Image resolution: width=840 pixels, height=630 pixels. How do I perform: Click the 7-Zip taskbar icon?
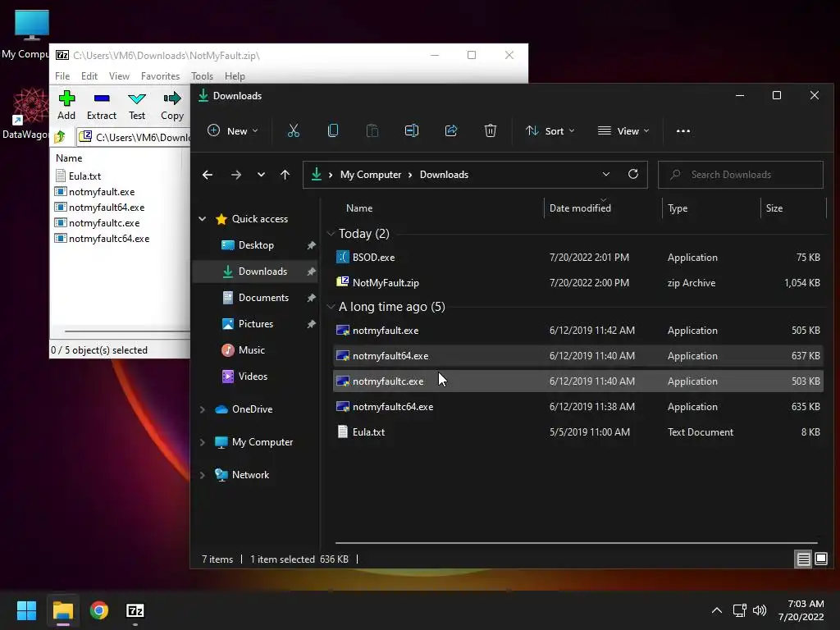tap(135, 610)
